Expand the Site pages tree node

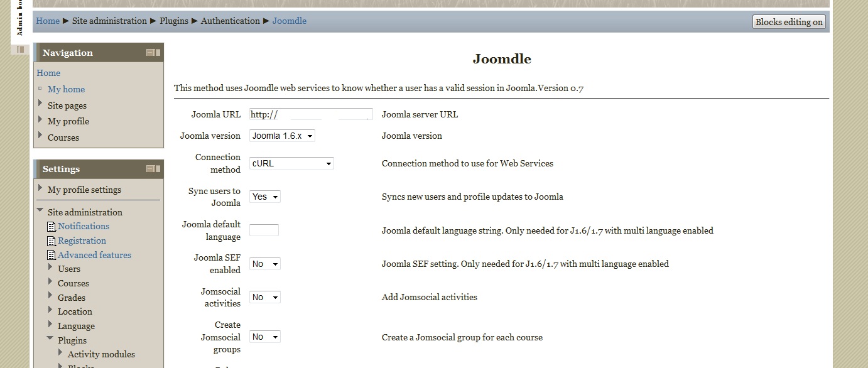pos(41,104)
